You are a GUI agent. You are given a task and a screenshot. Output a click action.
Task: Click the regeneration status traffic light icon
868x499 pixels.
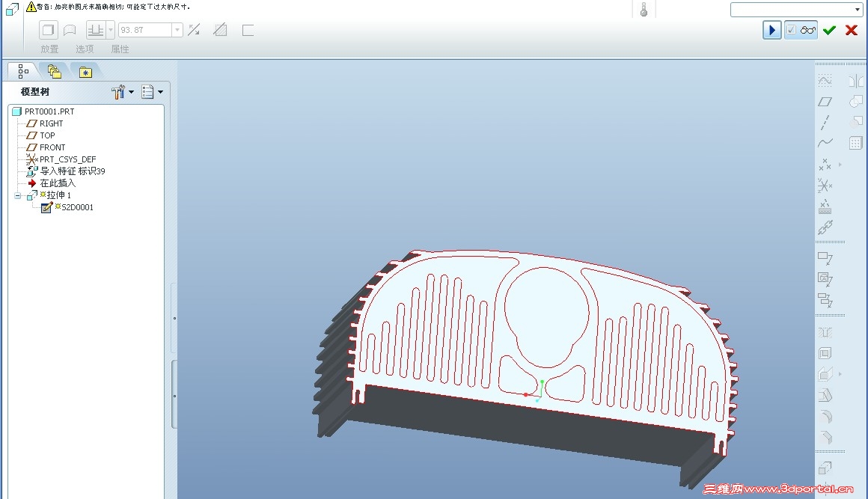tap(644, 10)
